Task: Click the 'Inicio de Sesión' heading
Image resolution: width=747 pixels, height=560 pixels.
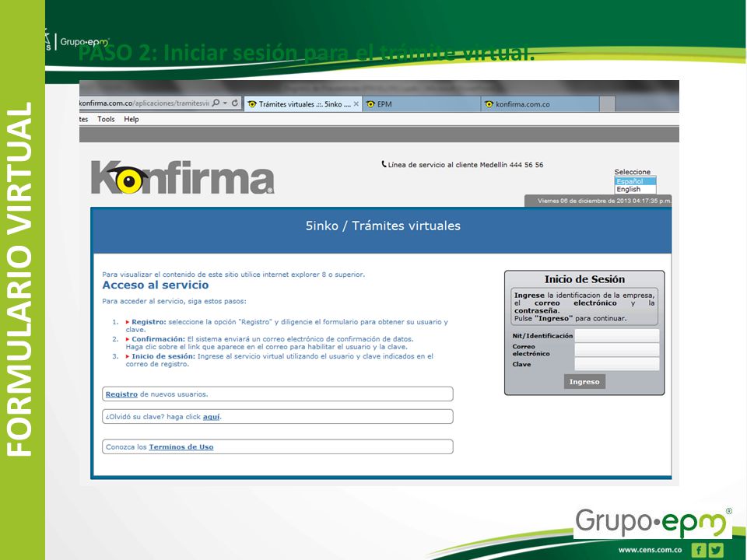Action: click(584, 279)
